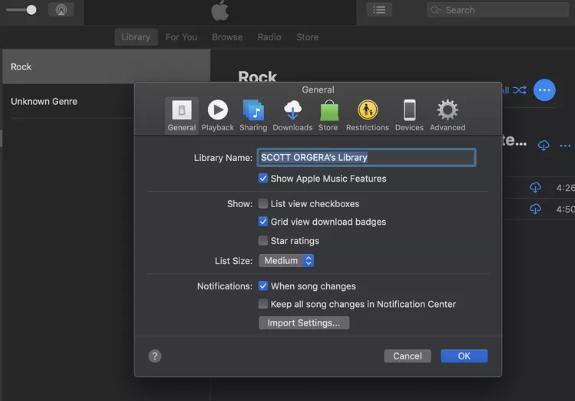Click the Library Name text field

point(366,158)
